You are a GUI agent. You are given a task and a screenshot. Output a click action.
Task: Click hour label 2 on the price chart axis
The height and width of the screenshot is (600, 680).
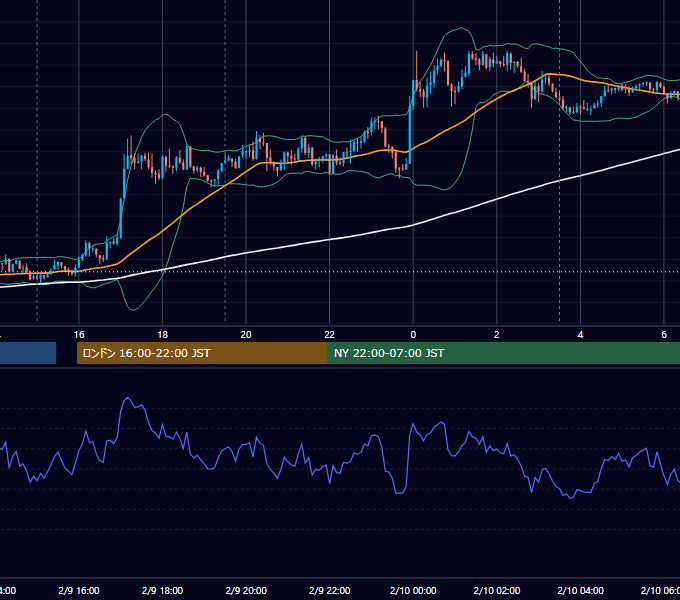click(x=497, y=335)
